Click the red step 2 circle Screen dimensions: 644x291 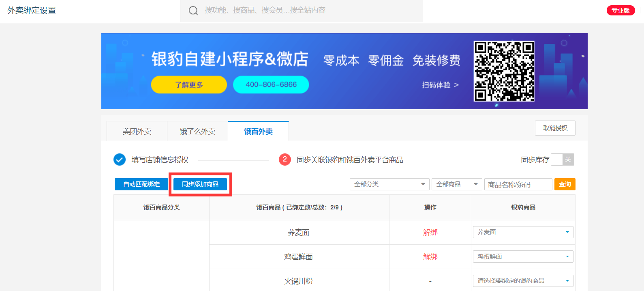click(285, 160)
